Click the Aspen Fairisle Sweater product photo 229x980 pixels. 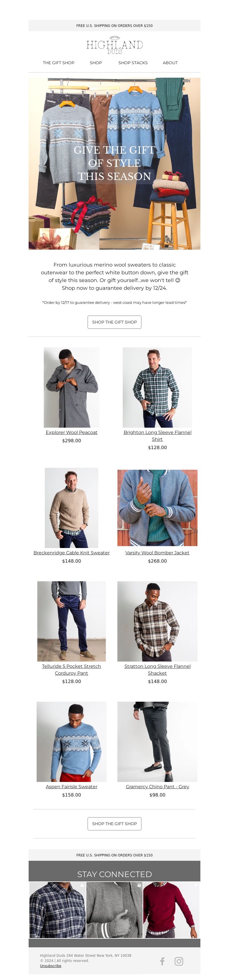(71, 742)
